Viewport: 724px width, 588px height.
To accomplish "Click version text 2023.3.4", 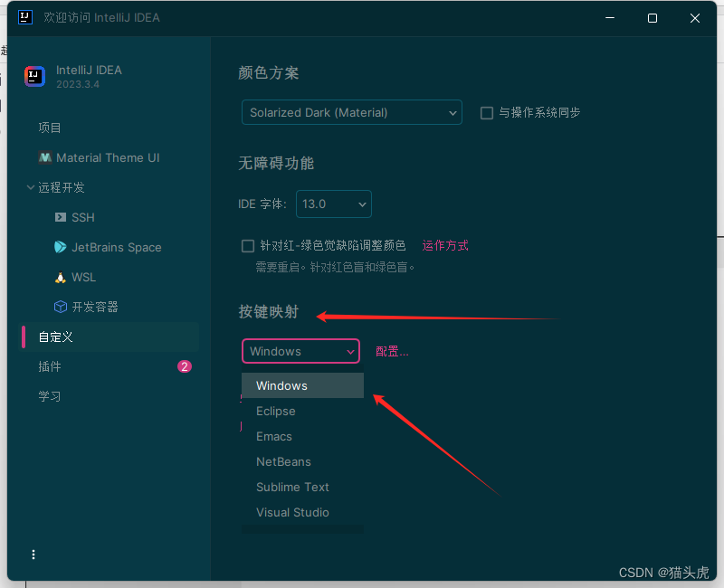I will point(78,84).
